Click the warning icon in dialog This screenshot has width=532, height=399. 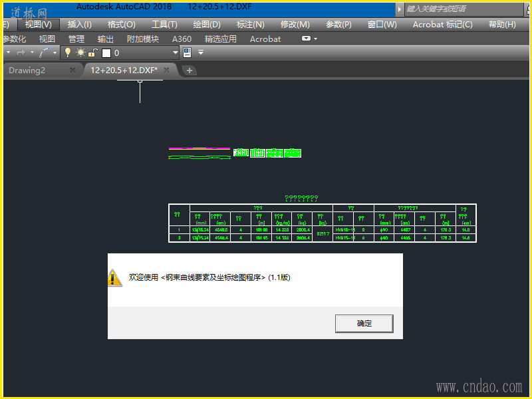[x=114, y=278]
